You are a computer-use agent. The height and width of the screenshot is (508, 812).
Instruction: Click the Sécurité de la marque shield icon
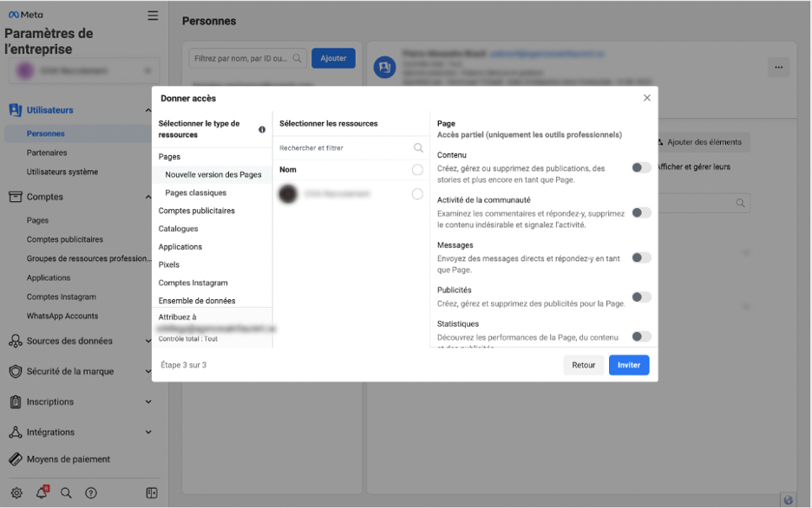click(15, 371)
